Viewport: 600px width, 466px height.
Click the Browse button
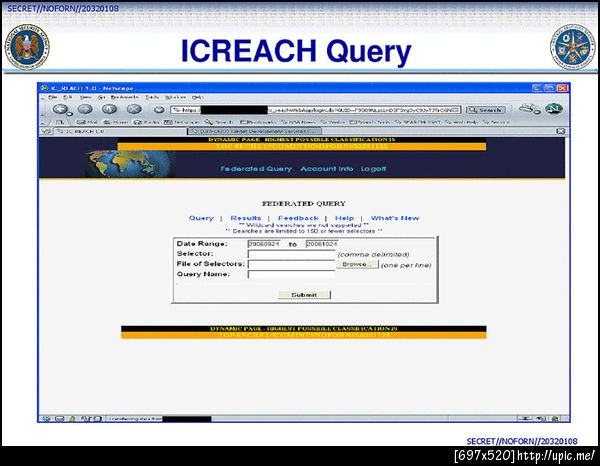(357, 264)
